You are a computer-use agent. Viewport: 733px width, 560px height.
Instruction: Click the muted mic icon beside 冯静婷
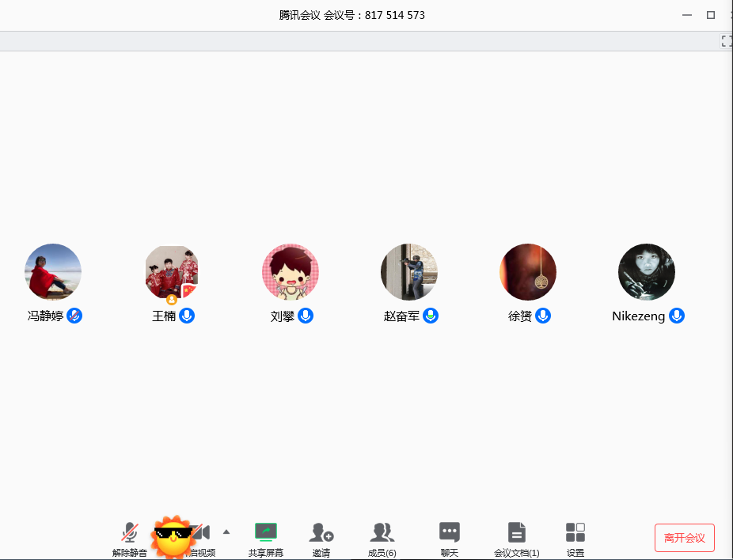[x=74, y=316]
